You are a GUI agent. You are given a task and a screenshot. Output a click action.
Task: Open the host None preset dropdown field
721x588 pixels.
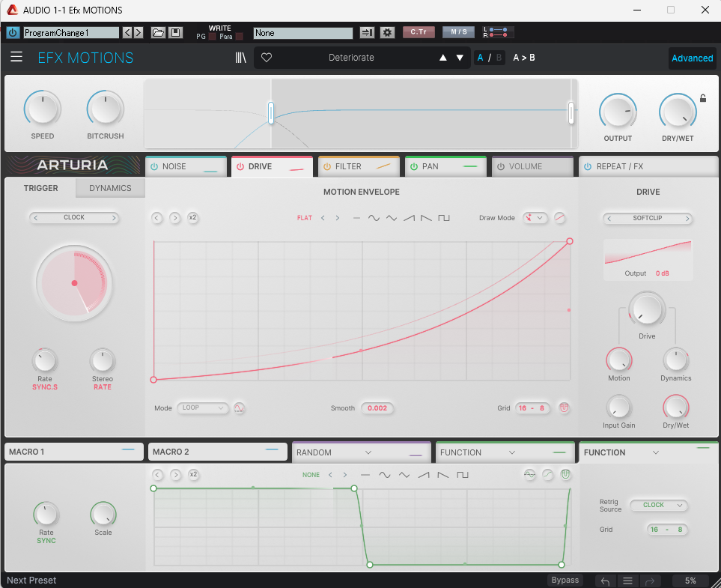[303, 33]
